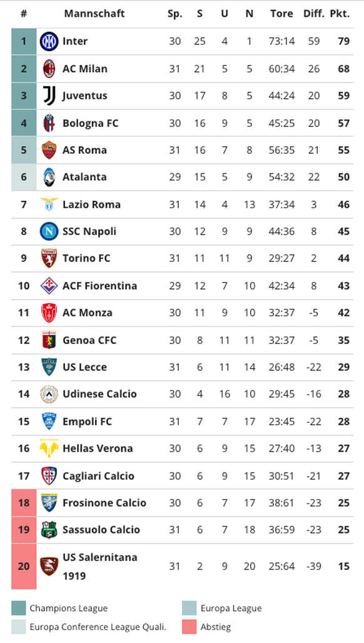Click the AS Roma wolf crest

coord(49,150)
